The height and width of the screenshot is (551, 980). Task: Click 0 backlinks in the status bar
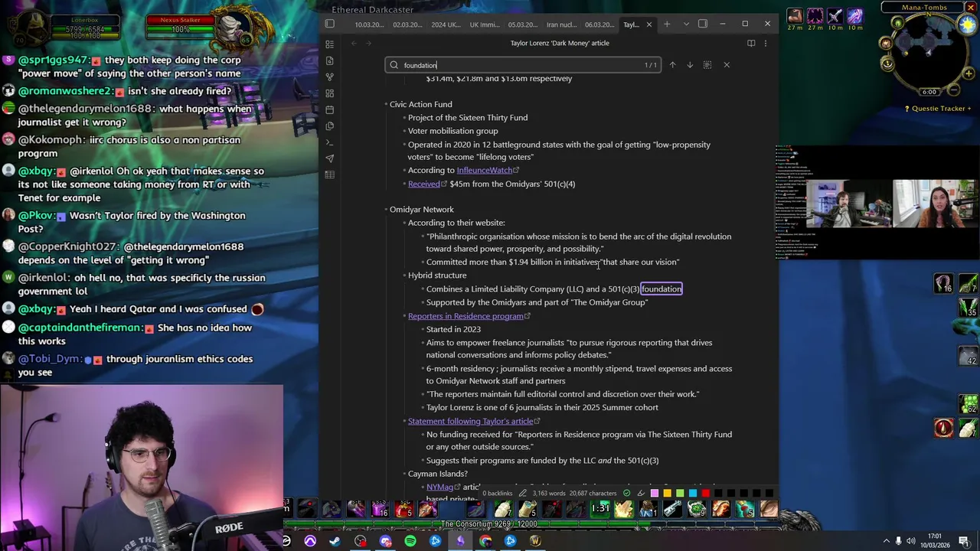point(498,494)
